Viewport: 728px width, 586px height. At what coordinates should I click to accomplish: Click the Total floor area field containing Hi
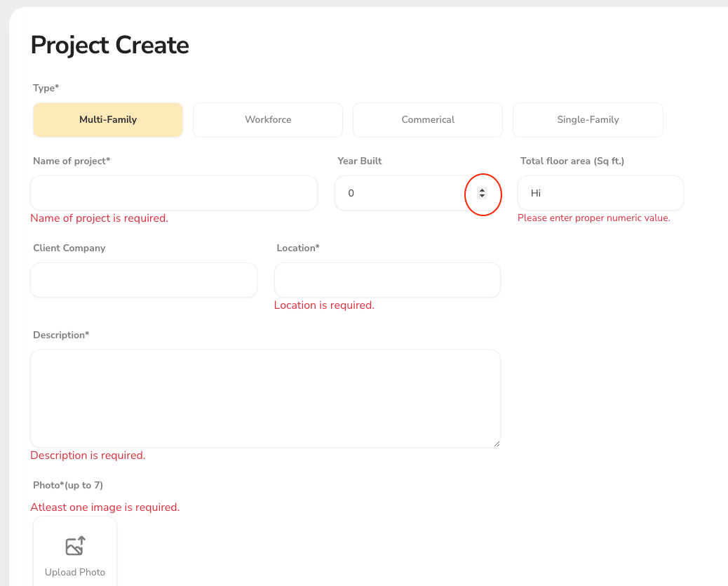[x=600, y=193]
